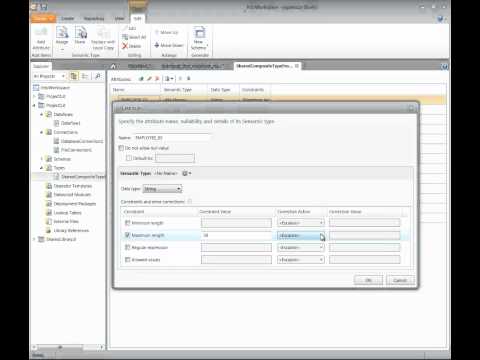Image resolution: width=480 pixels, height=360 pixels.
Task: Click the Move Down ribbon item
Action: [x=169, y=45]
